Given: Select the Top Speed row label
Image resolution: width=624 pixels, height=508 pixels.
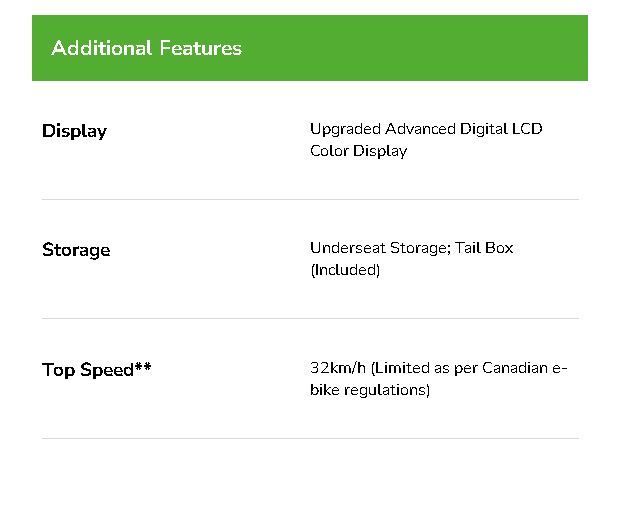Looking at the screenshot, I should tap(88, 370).
